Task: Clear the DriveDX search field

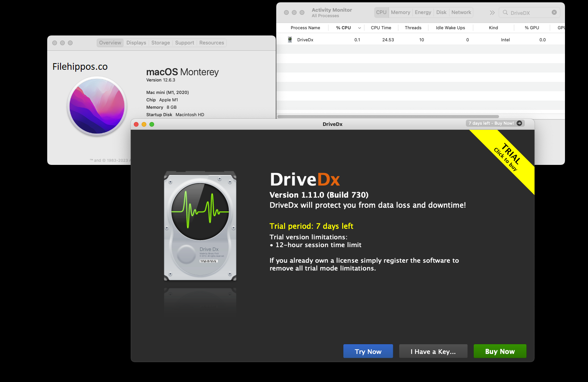Action: (x=554, y=12)
